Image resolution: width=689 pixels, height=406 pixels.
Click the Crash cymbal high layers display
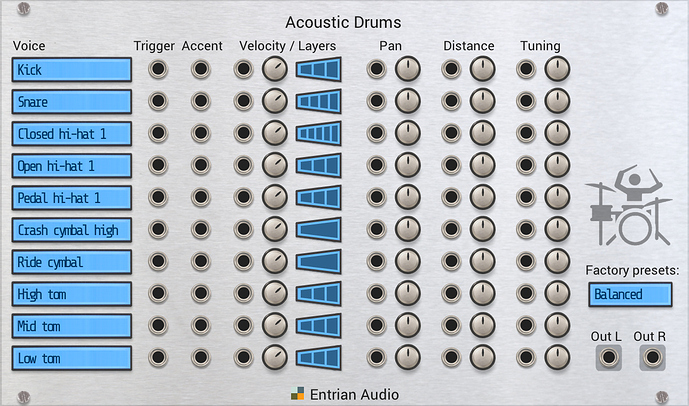pos(319,229)
